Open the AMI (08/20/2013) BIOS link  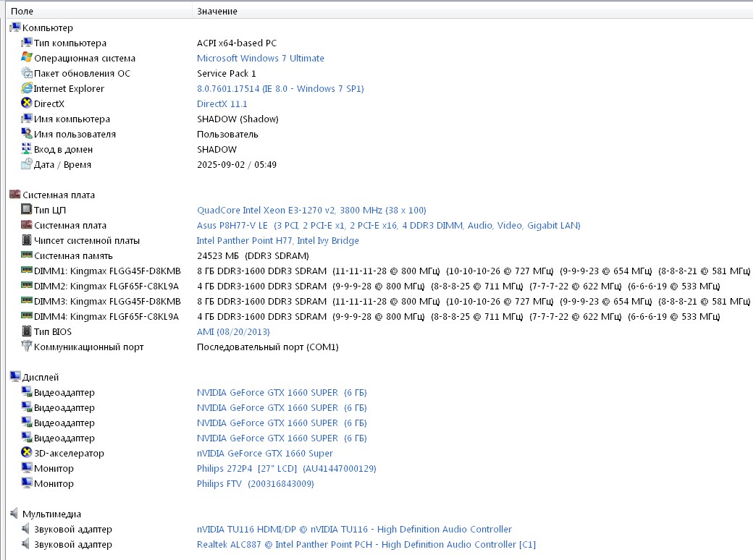point(233,331)
